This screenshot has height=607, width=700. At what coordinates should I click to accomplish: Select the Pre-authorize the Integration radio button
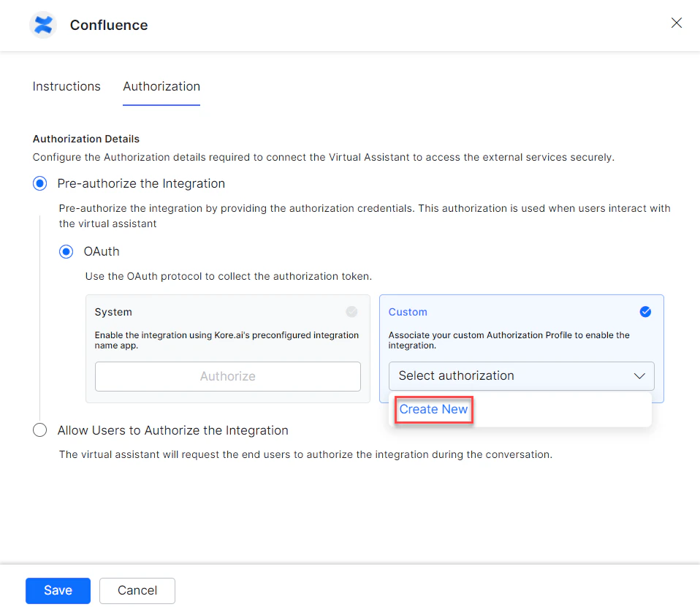pos(39,183)
